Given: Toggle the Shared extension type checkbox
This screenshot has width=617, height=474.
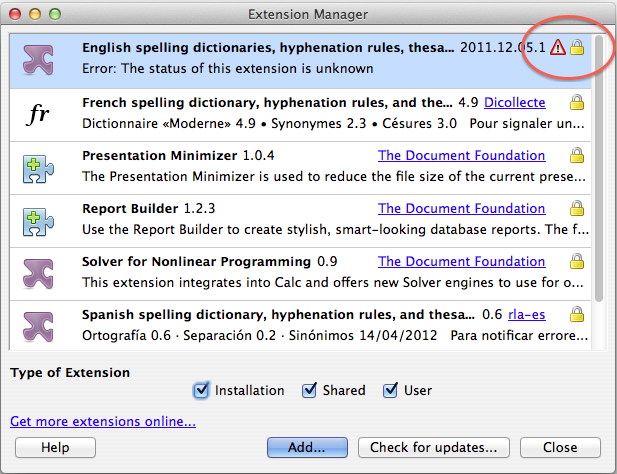Looking at the screenshot, I should (308, 390).
